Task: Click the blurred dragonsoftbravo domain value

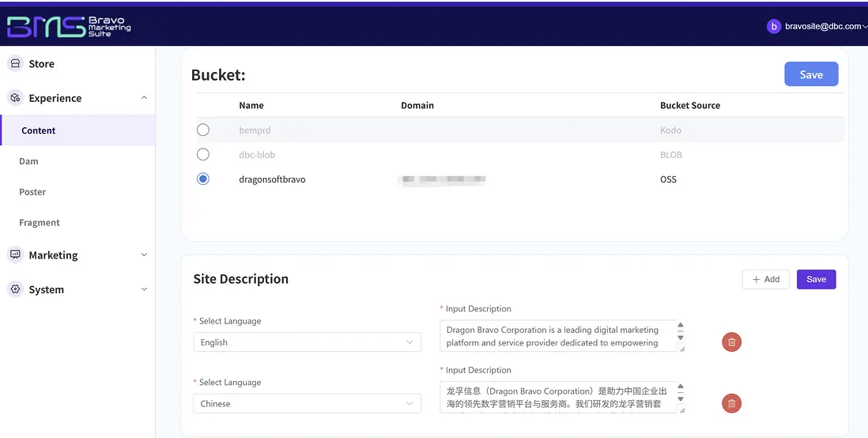Action: coord(444,179)
